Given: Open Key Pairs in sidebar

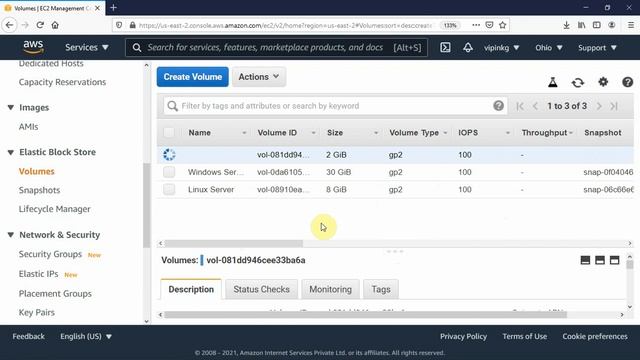Looking at the screenshot, I should click(37, 313).
